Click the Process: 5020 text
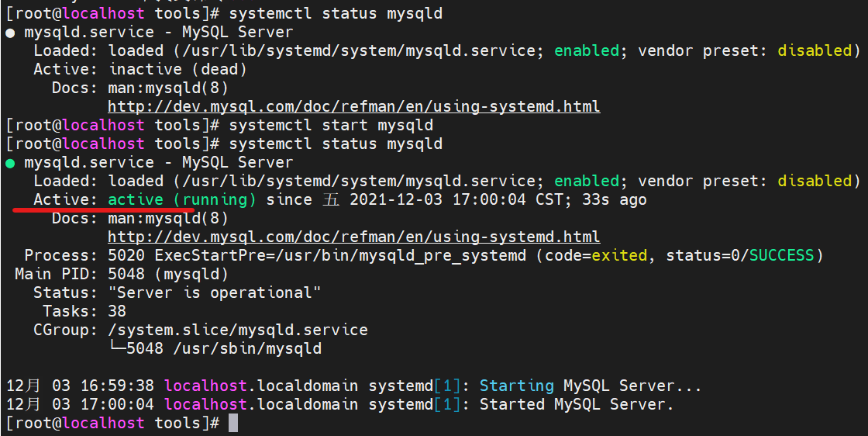The height and width of the screenshot is (436, 868). coord(84,255)
